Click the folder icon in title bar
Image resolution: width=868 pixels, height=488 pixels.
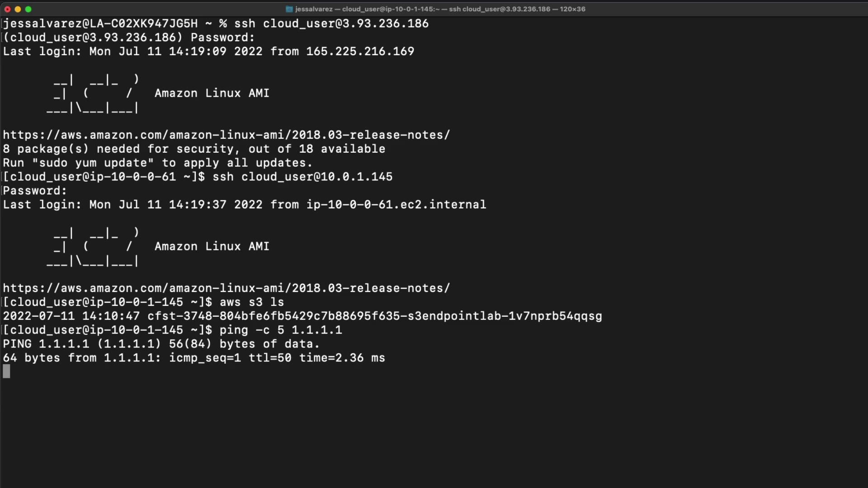(289, 9)
